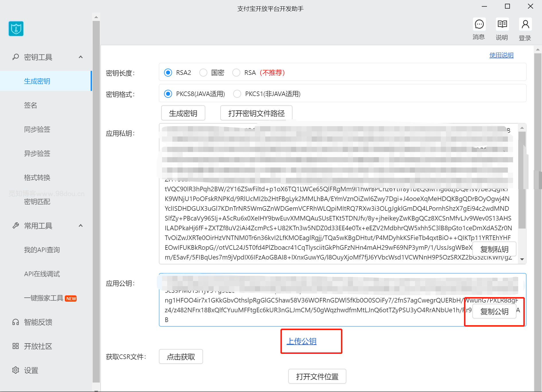The height and width of the screenshot is (392, 542).
Task: Click the private key scrollbar down arrow
Action: tap(522, 259)
